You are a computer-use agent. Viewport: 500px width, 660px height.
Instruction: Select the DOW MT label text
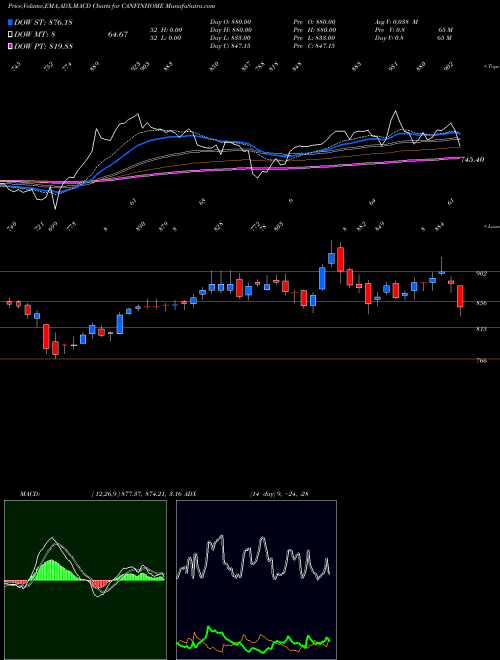(35, 35)
